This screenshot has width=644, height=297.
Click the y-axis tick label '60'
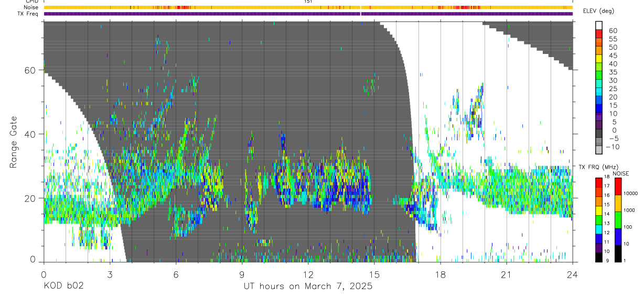click(30, 70)
